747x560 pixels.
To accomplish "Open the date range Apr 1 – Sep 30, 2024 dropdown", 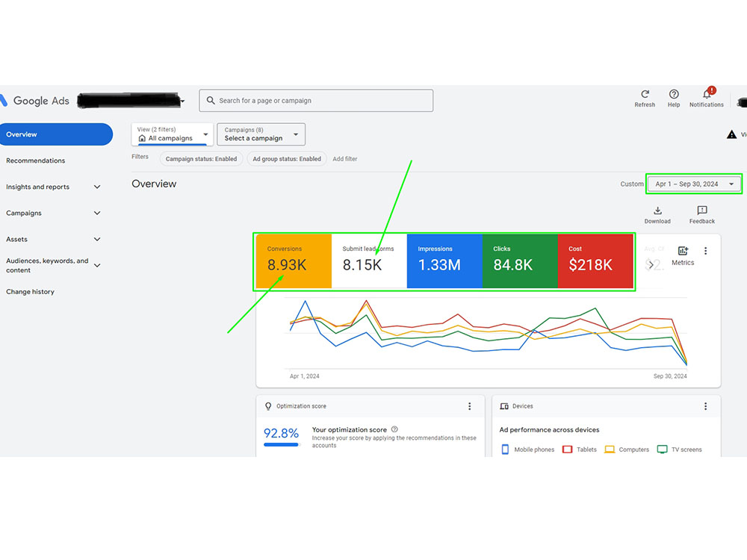I will point(694,184).
